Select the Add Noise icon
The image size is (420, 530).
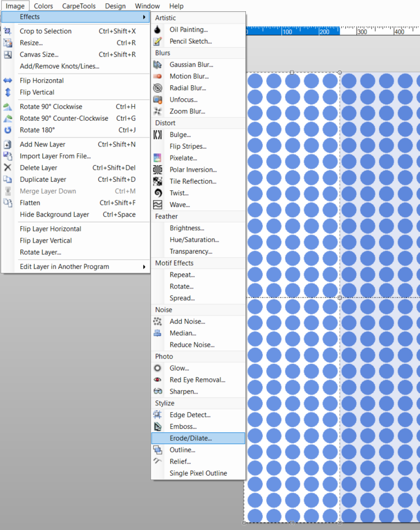[158, 322]
